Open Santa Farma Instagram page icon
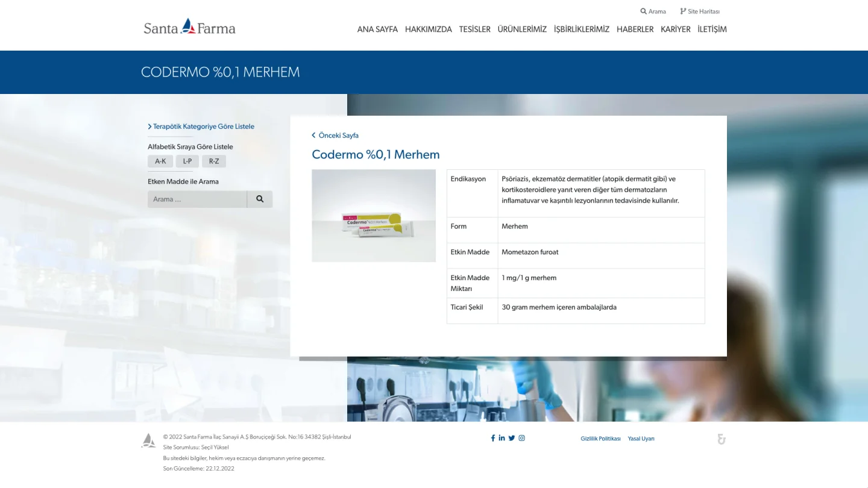 pos(522,438)
